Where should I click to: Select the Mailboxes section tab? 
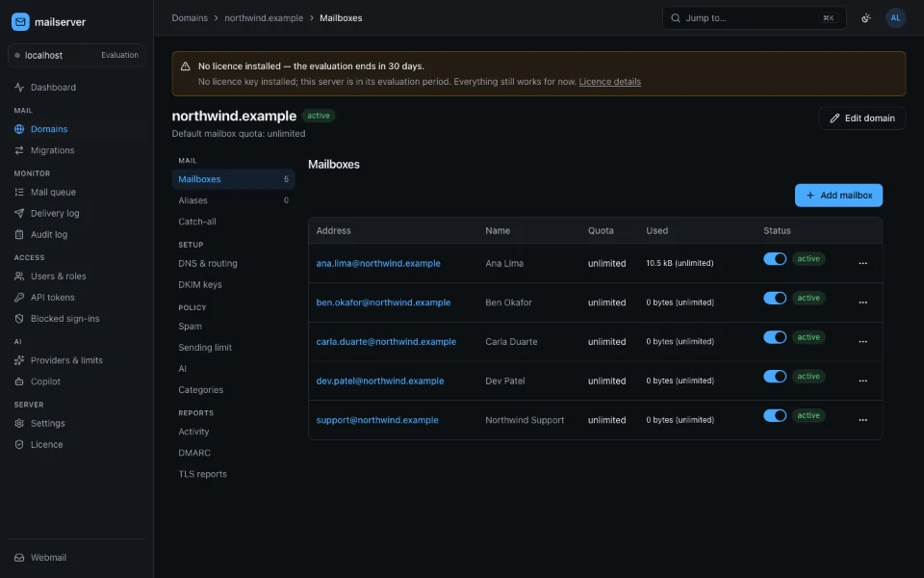pyautogui.click(x=233, y=179)
